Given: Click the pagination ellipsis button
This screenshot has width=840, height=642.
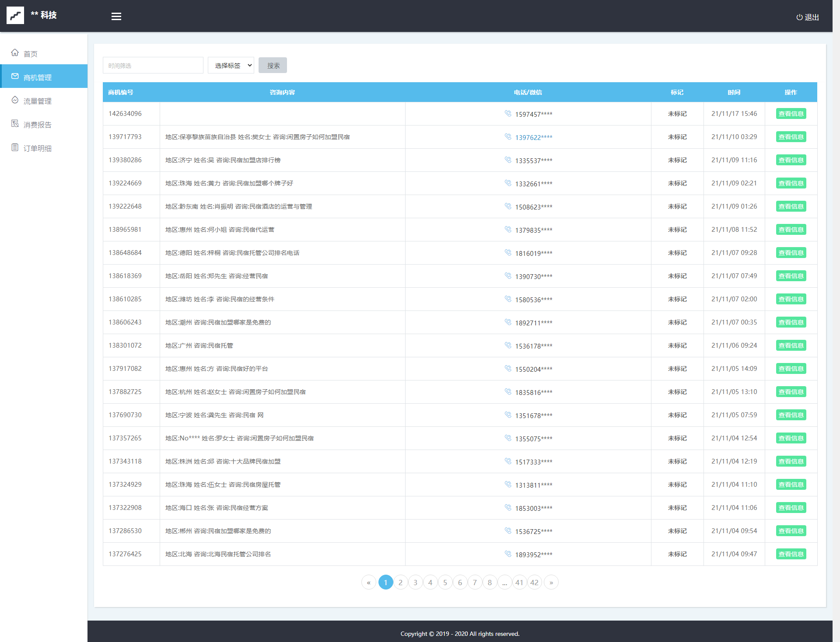Looking at the screenshot, I should pyautogui.click(x=504, y=582).
